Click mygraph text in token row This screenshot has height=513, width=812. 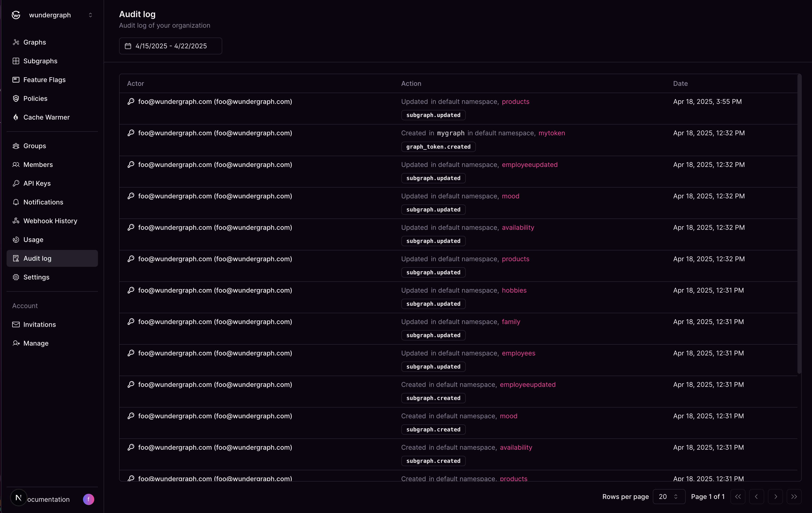451,133
